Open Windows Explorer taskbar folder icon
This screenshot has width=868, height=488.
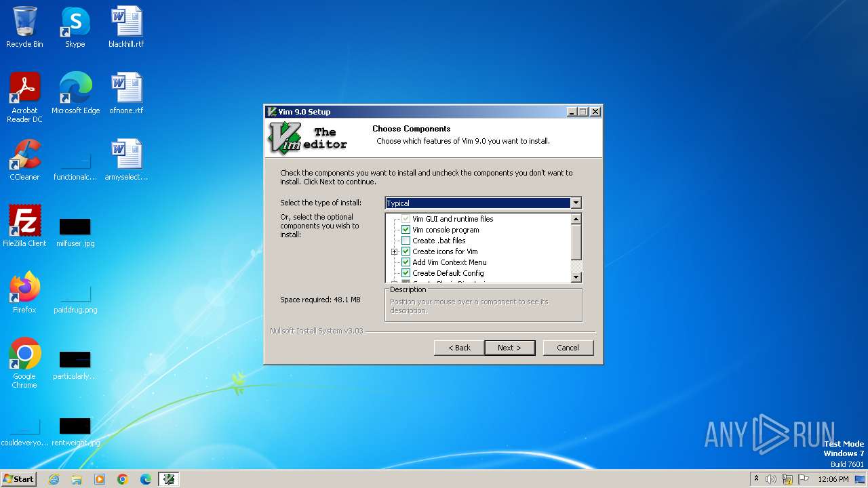77,479
